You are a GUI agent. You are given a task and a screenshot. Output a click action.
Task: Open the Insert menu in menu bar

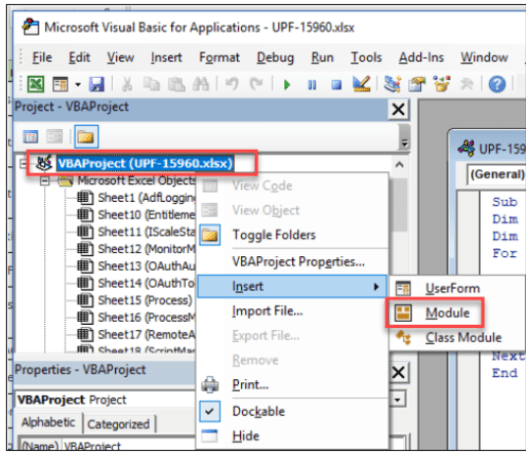click(x=166, y=57)
